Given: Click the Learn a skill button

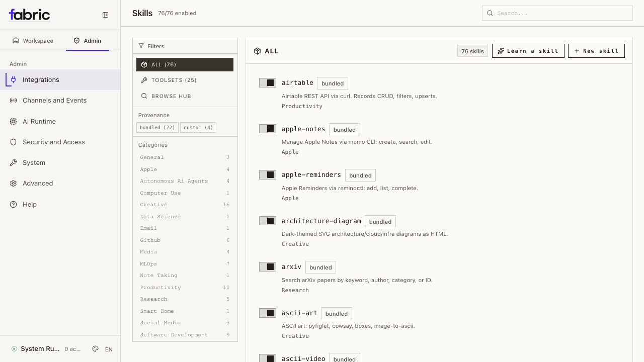Looking at the screenshot, I should [x=528, y=51].
